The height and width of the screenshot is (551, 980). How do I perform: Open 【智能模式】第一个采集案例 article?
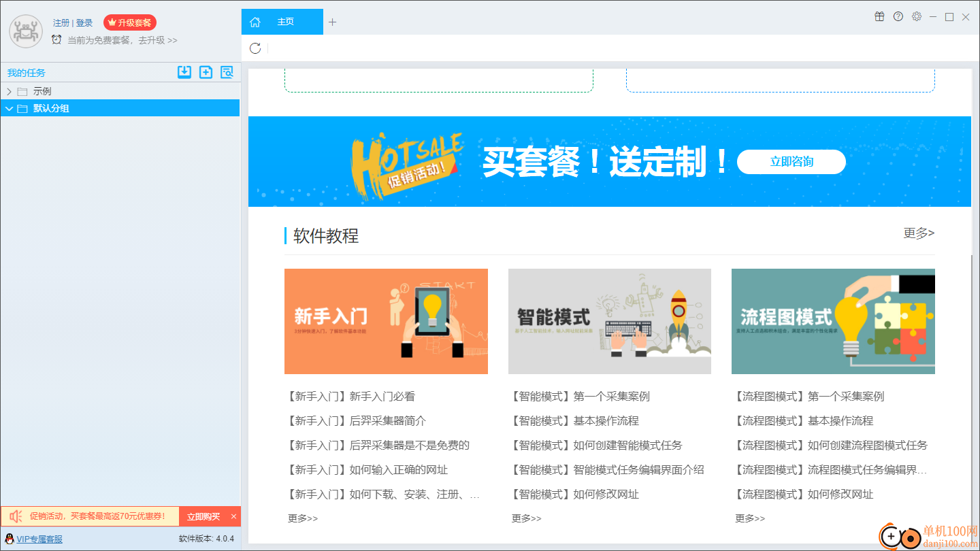pos(581,397)
